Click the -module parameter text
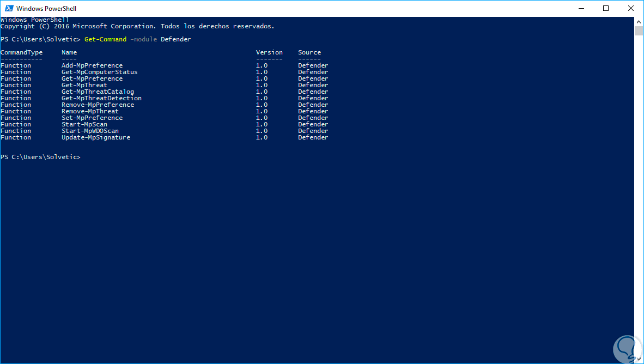The image size is (644, 364). click(x=143, y=39)
